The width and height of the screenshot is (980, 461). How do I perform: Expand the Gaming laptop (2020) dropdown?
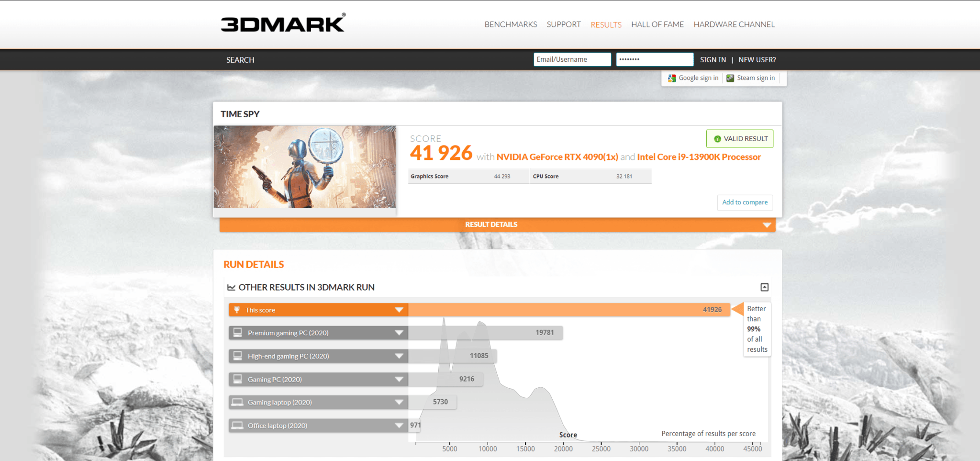pyautogui.click(x=399, y=402)
